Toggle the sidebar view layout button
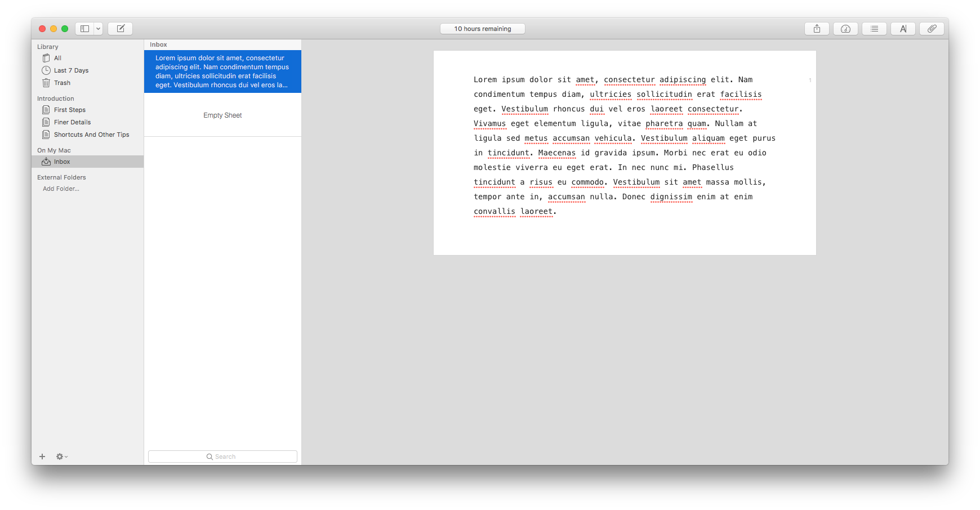The width and height of the screenshot is (980, 510). tap(84, 29)
